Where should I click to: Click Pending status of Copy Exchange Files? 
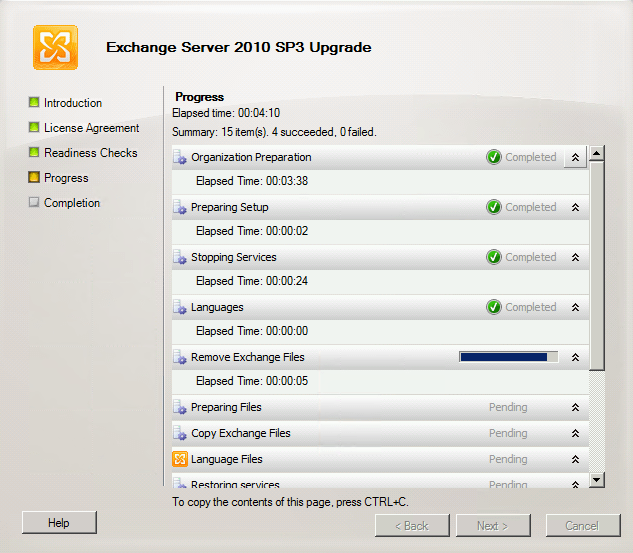point(508,433)
